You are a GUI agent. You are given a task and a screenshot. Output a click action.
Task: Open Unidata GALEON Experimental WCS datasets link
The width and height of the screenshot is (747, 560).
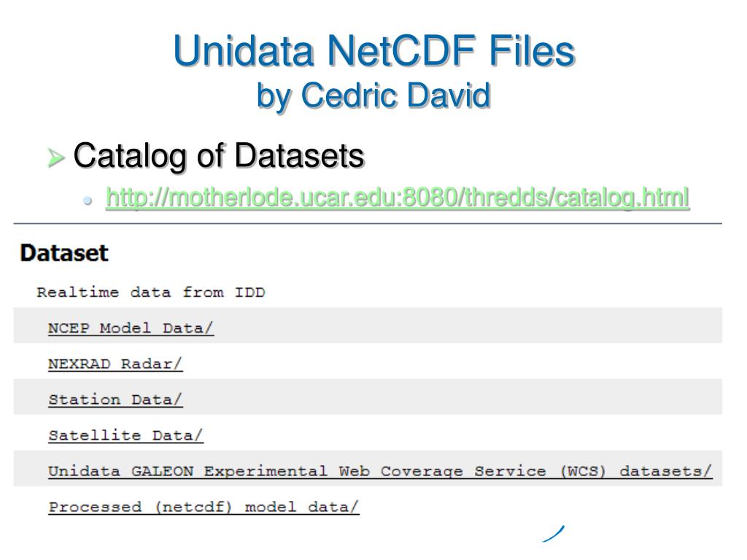[x=380, y=471]
